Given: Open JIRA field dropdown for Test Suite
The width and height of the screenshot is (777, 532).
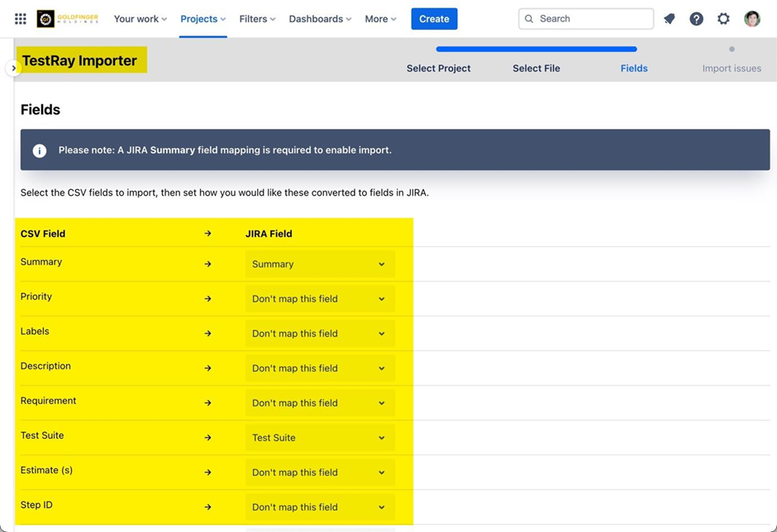Looking at the screenshot, I should (x=319, y=438).
